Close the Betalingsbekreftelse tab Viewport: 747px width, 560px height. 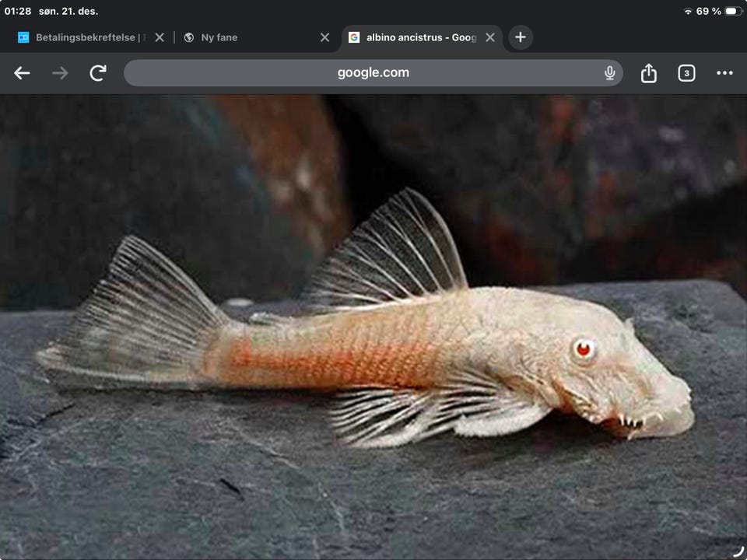coord(160,37)
